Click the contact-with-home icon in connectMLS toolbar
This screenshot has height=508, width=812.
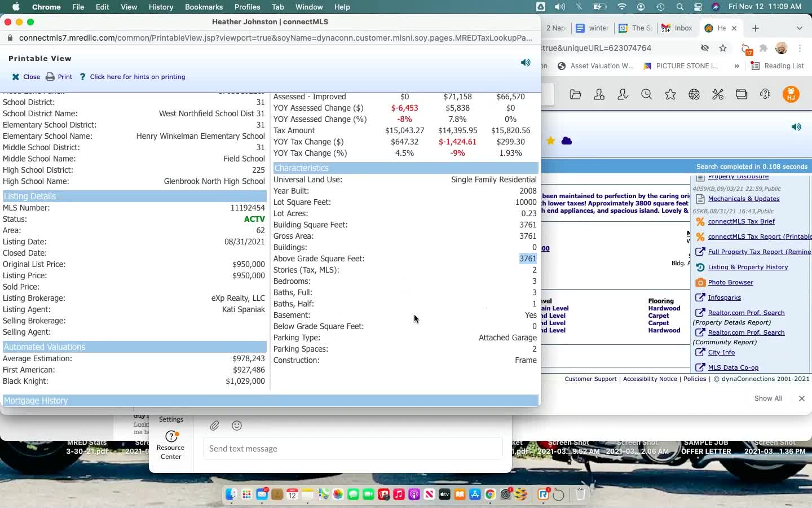pos(599,94)
